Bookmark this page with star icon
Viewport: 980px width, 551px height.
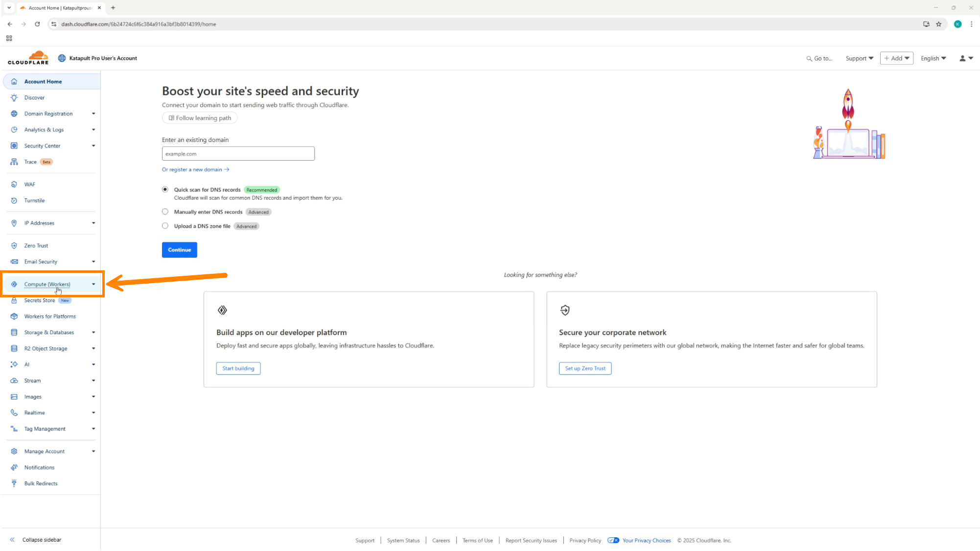[938, 24]
